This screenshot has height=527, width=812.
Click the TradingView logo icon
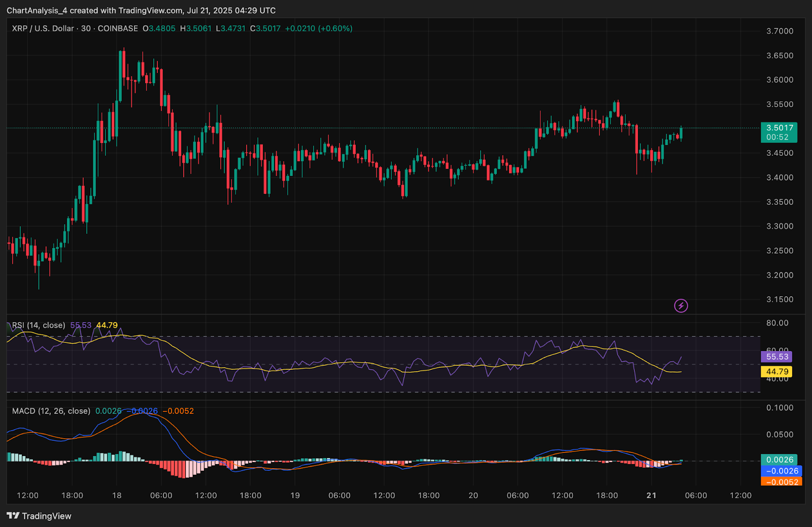(13, 516)
